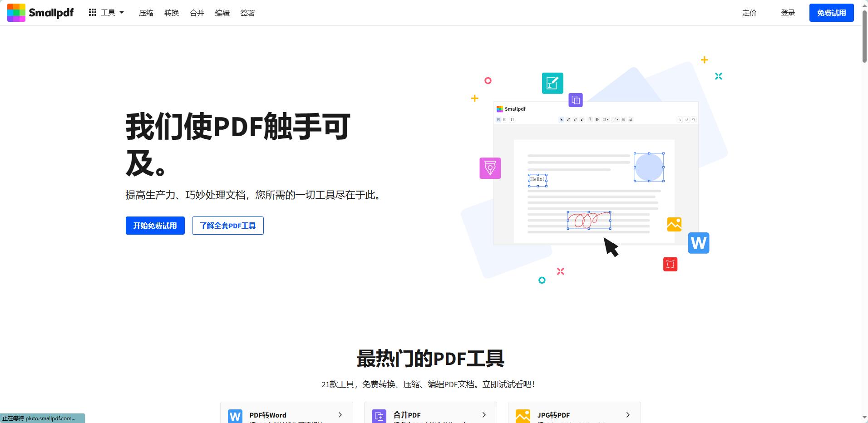Open the 压缩 menu item

point(146,13)
